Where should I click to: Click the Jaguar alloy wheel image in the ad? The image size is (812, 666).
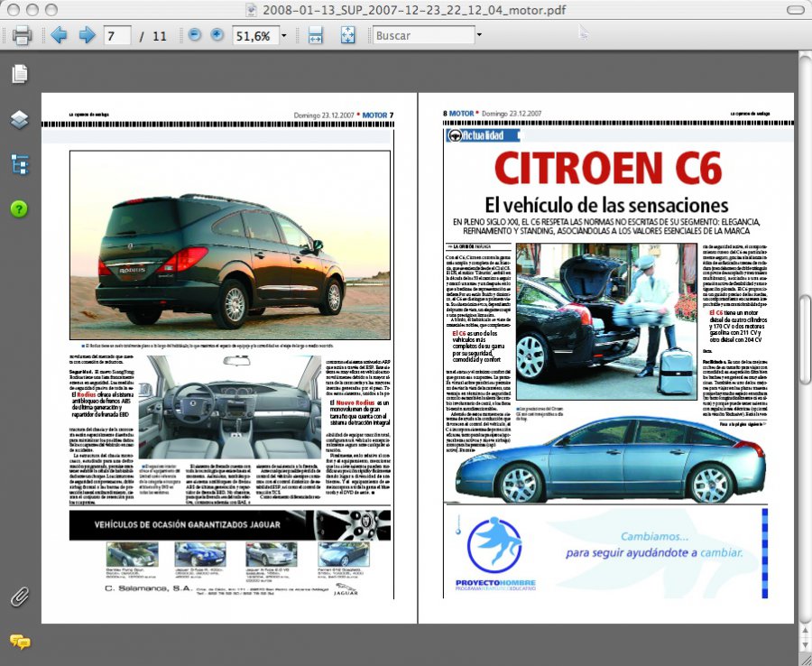click(x=353, y=525)
